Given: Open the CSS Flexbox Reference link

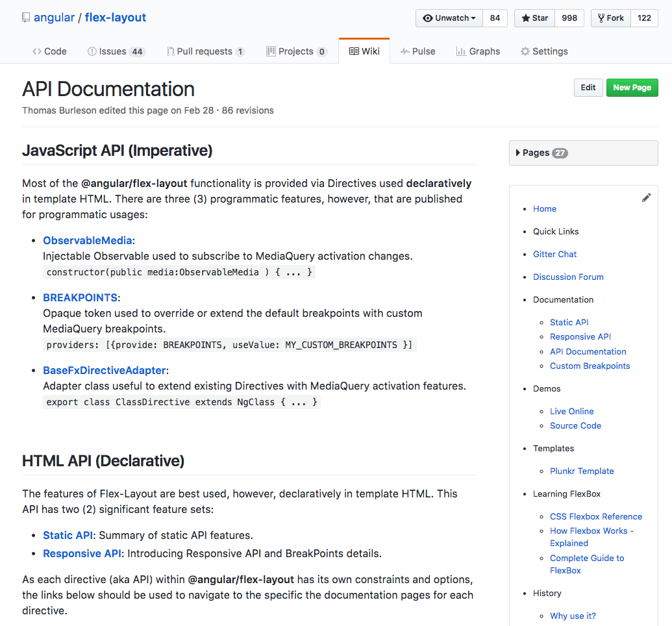Looking at the screenshot, I should pos(596,516).
